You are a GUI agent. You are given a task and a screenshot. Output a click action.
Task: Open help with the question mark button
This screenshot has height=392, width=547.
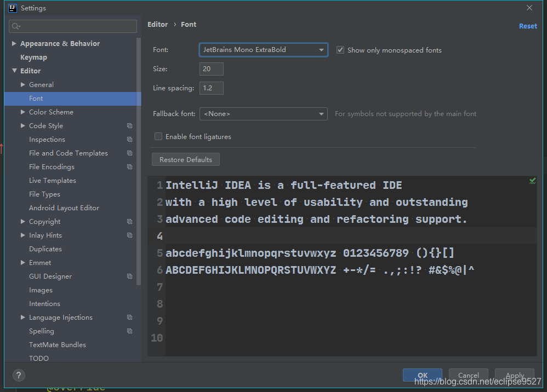[x=19, y=375]
